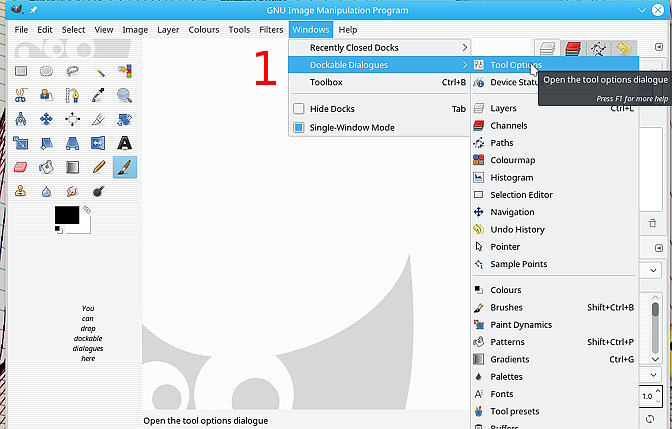
Task: Choose Tool Options in the submenu
Action: 555,65
